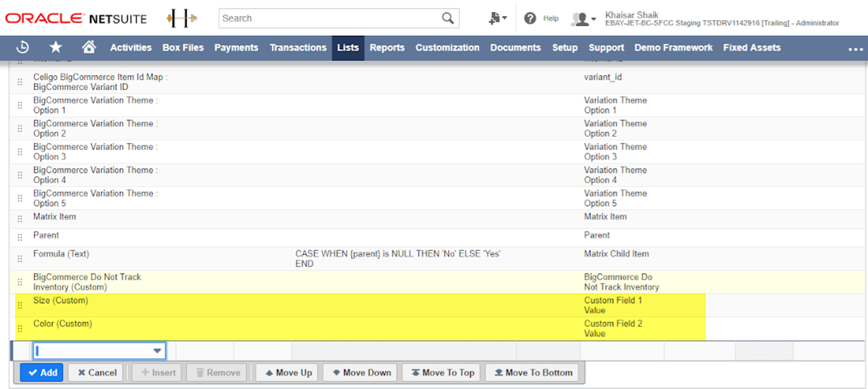868x389 pixels.
Task: Click the Add button
Action: point(41,372)
